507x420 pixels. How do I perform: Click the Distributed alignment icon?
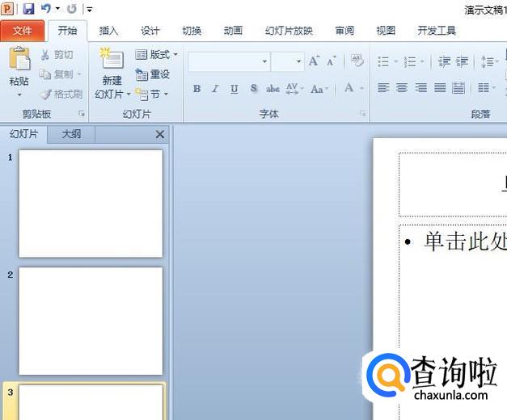coord(458,88)
